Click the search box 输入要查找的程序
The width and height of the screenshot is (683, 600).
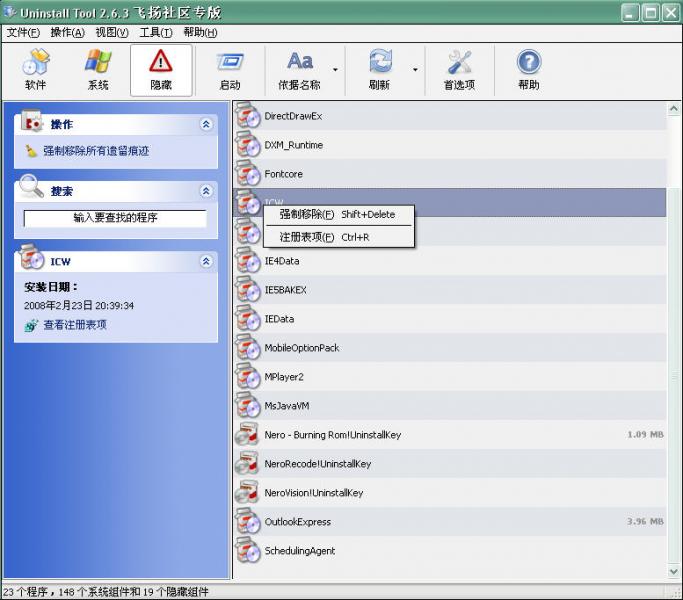(115, 218)
